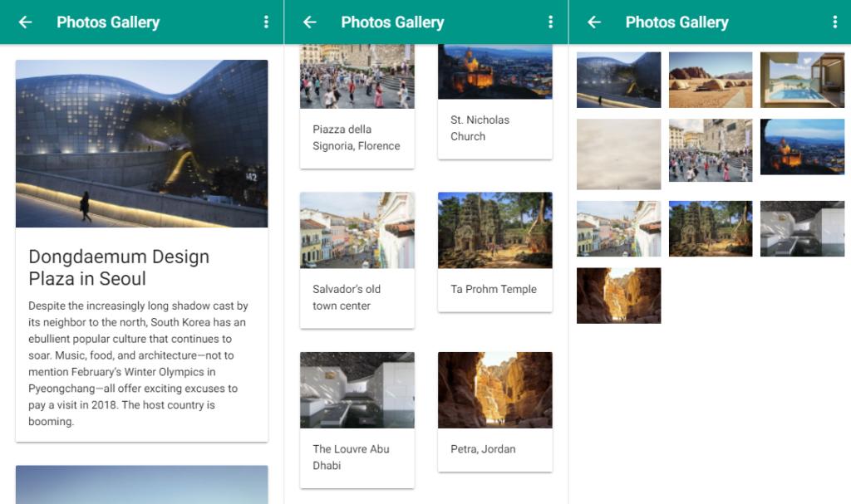Click The Louvre Abu Dhabi caption
The height and width of the screenshot is (504, 851).
(351, 457)
